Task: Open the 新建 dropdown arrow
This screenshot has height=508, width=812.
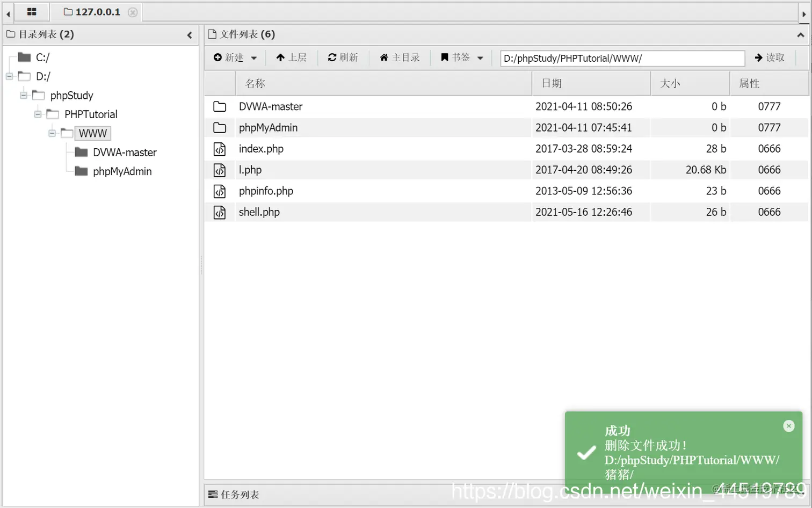Action: [254, 58]
